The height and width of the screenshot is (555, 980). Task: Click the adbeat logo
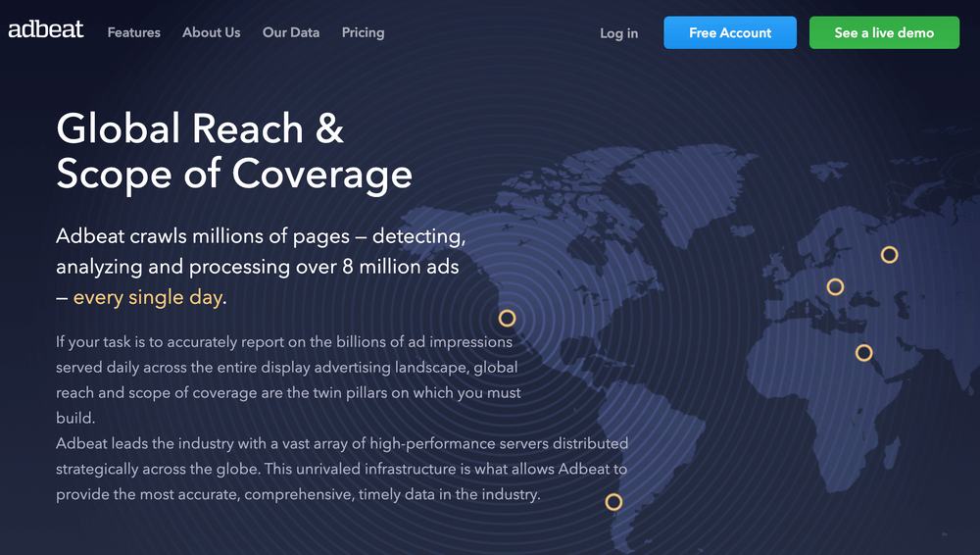pos(46,28)
